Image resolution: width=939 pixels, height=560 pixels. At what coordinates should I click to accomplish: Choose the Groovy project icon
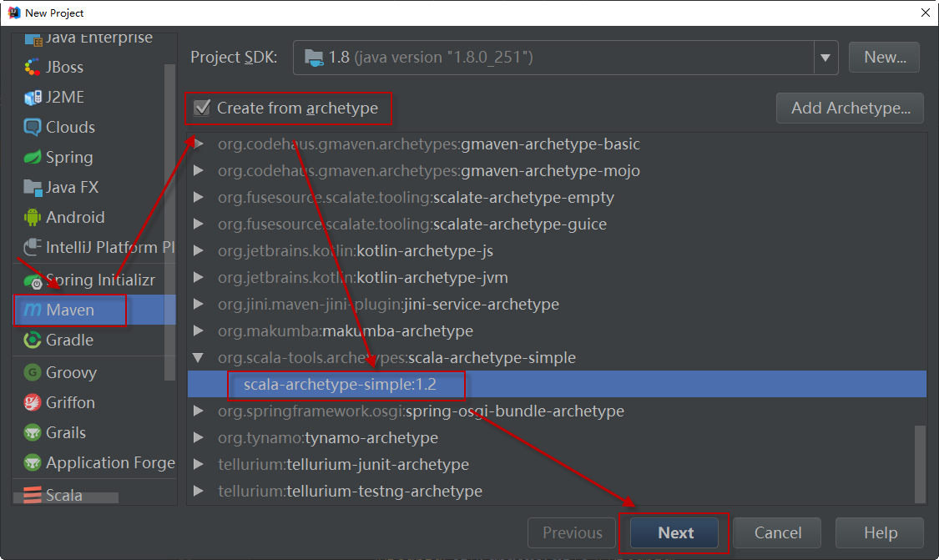33,373
